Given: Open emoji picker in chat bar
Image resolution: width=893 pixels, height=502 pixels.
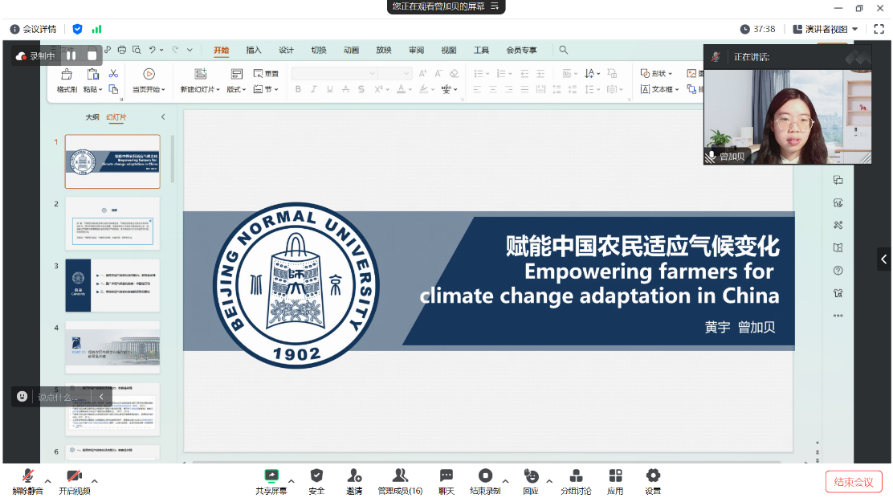Looking at the screenshot, I should coord(22,397).
